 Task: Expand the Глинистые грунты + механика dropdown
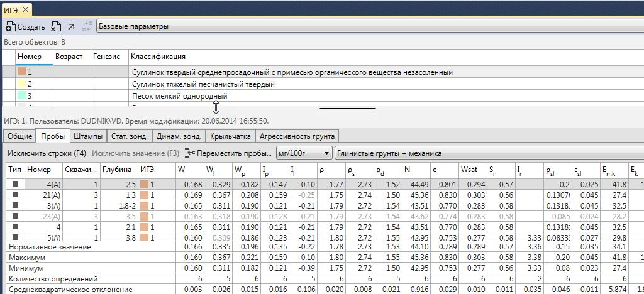(x=489, y=153)
